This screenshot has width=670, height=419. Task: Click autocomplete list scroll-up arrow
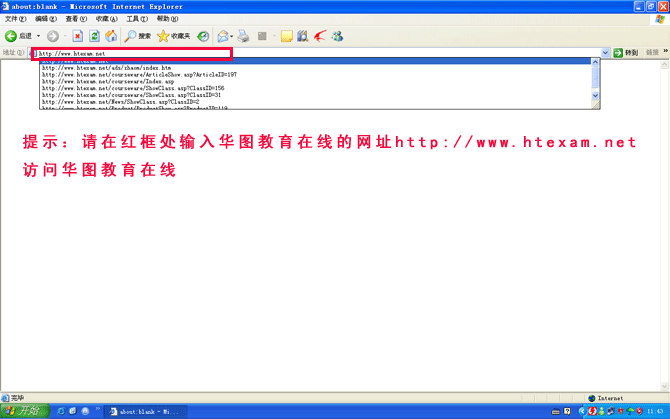click(595, 62)
